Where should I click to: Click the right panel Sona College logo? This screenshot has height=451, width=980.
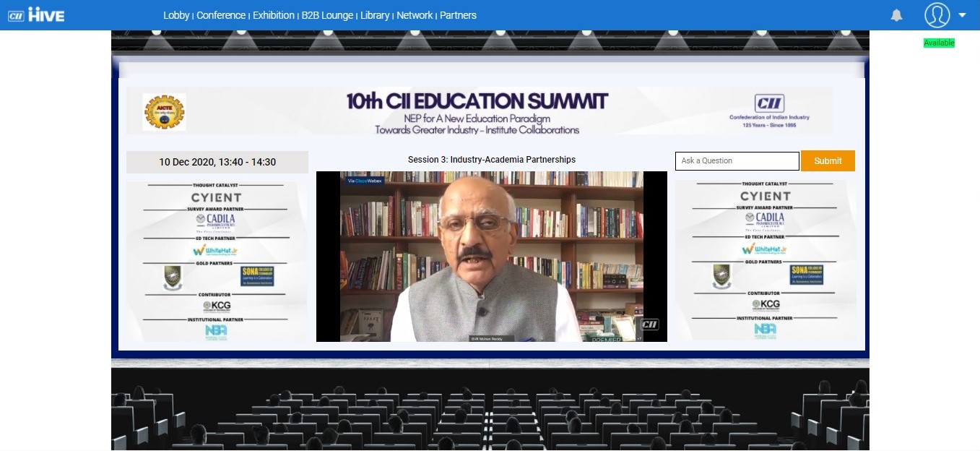tap(807, 275)
